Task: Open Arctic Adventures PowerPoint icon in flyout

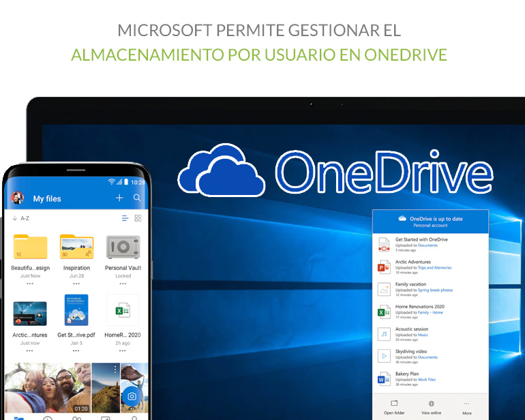Action: pos(384,267)
